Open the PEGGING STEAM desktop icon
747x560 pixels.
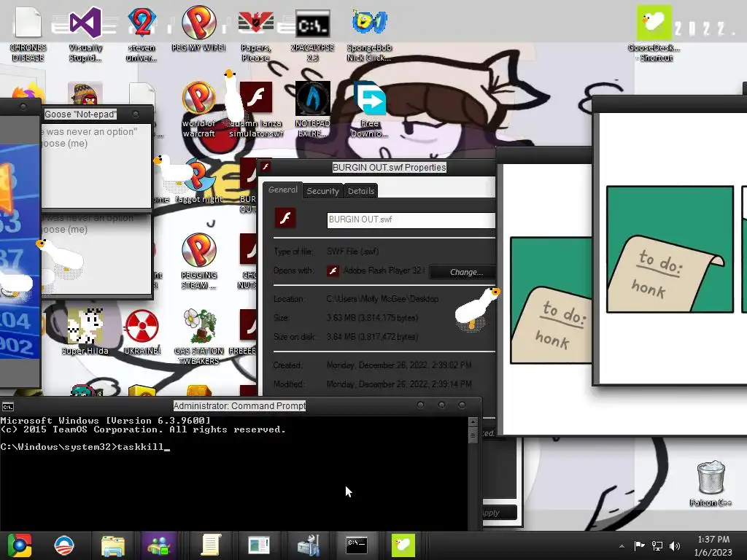click(x=198, y=261)
